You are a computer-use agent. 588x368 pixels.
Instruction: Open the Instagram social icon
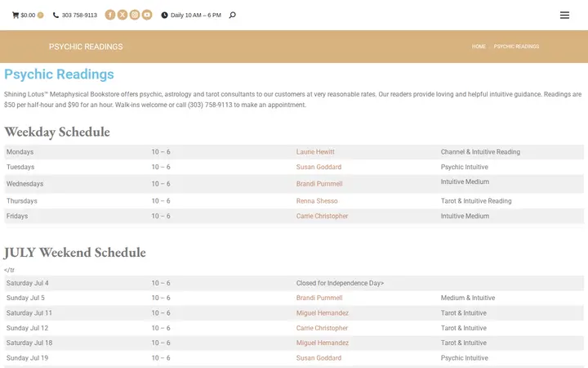[x=135, y=15]
